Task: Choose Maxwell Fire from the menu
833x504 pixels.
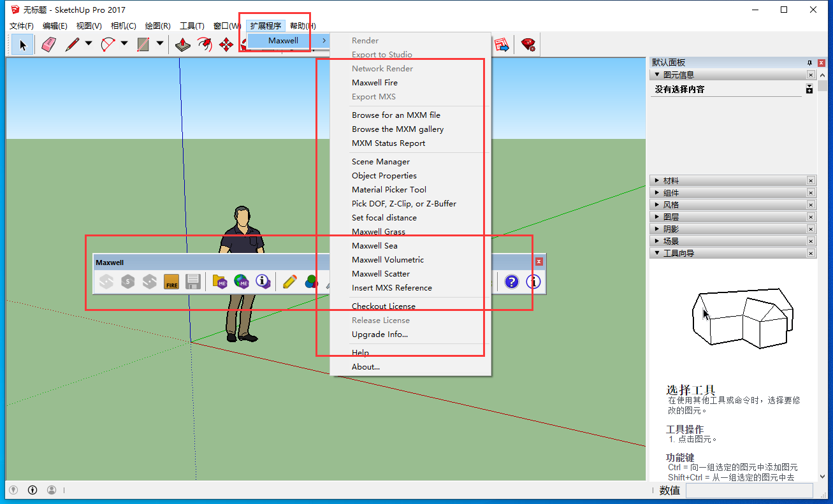Action: 410,83
